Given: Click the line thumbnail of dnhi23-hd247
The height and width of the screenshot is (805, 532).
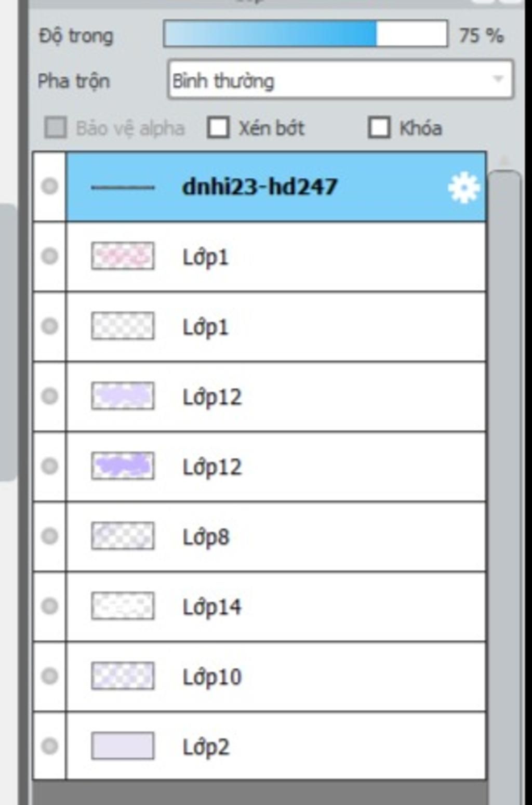Looking at the screenshot, I should tap(123, 187).
